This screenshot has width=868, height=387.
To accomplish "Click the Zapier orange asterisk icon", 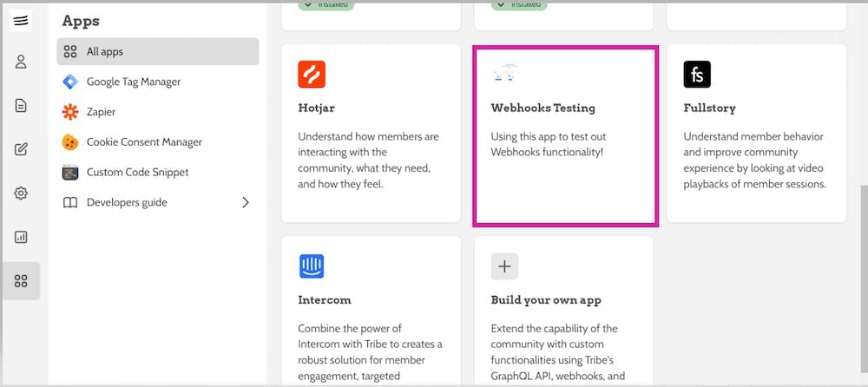I will [70, 112].
